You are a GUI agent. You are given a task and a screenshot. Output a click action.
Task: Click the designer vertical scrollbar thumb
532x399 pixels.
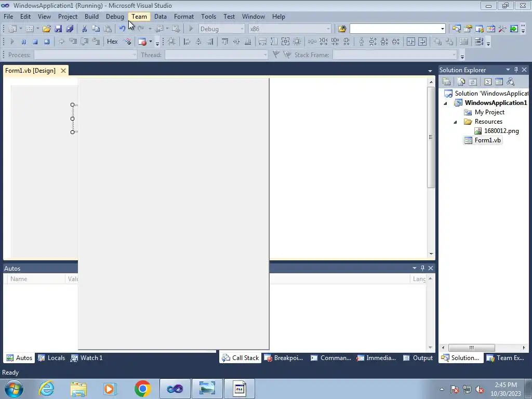(431, 137)
